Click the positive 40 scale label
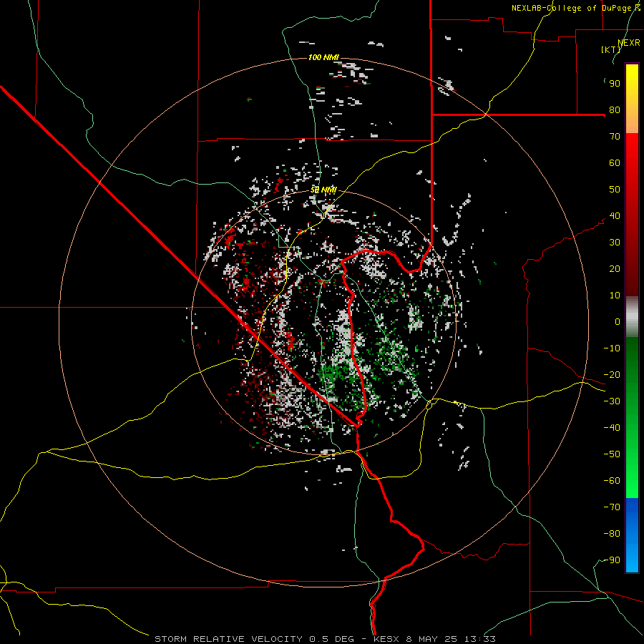 pyautogui.click(x=615, y=216)
